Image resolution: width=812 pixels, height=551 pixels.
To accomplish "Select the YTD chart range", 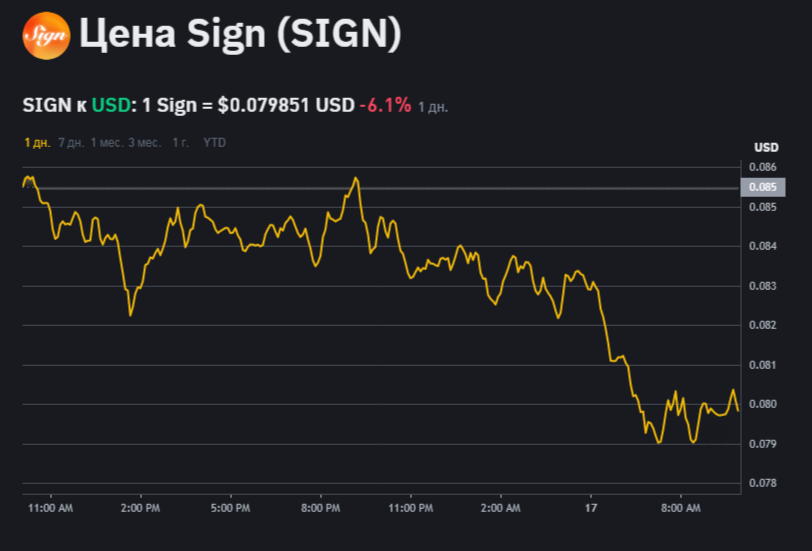I will pyautogui.click(x=214, y=143).
